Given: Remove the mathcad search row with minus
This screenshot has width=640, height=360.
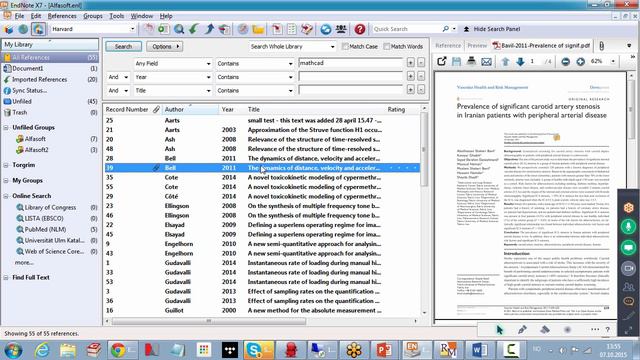Looking at the screenshot, I should (x=421, y=63).
